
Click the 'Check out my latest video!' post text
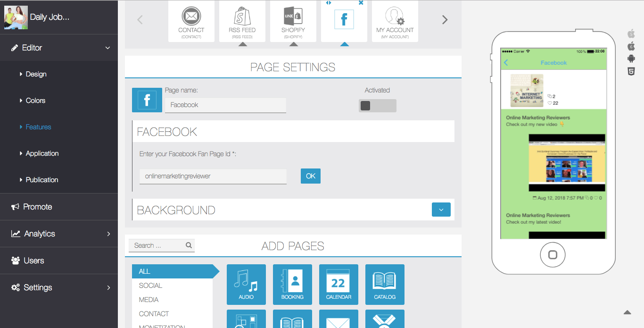pyautogui.click(x=534, y=222)
